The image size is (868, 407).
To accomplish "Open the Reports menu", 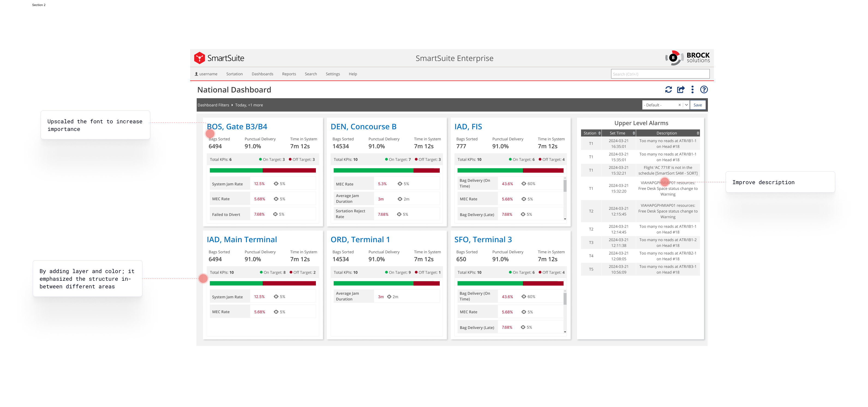I will point(289,74).
